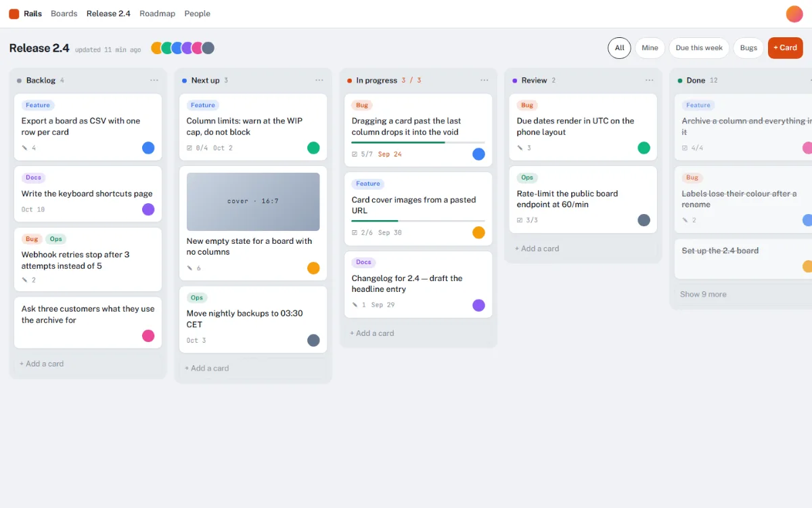Click the cover 16:7 image thumbnail
This screenshot has height=508, width=812.
tap(253, 202)
